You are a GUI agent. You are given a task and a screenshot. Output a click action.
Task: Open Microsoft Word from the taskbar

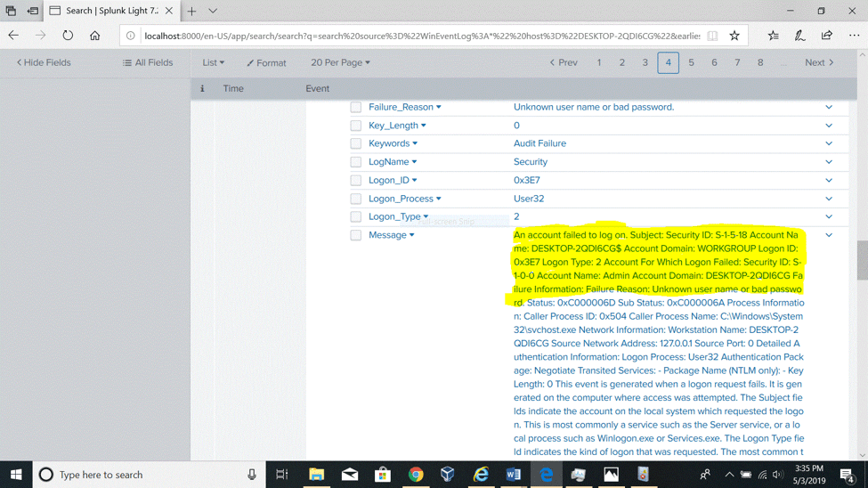click(x=513, y=475)
